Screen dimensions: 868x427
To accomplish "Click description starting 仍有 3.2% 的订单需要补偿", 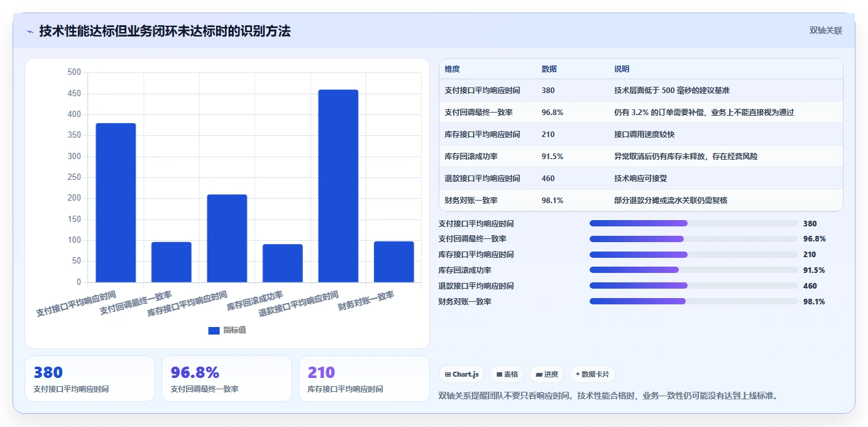I will 704,113.
